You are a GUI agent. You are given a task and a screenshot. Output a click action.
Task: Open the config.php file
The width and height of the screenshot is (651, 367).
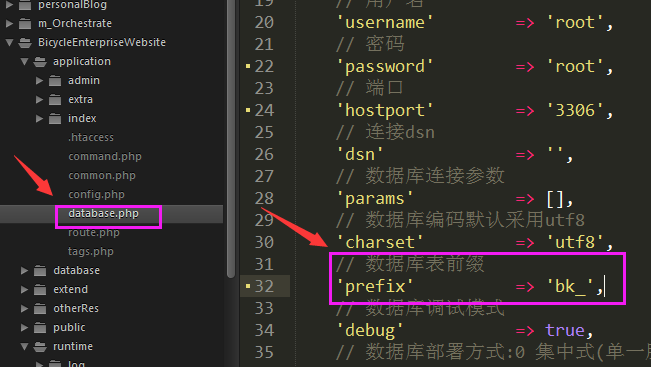coord(96,194)
